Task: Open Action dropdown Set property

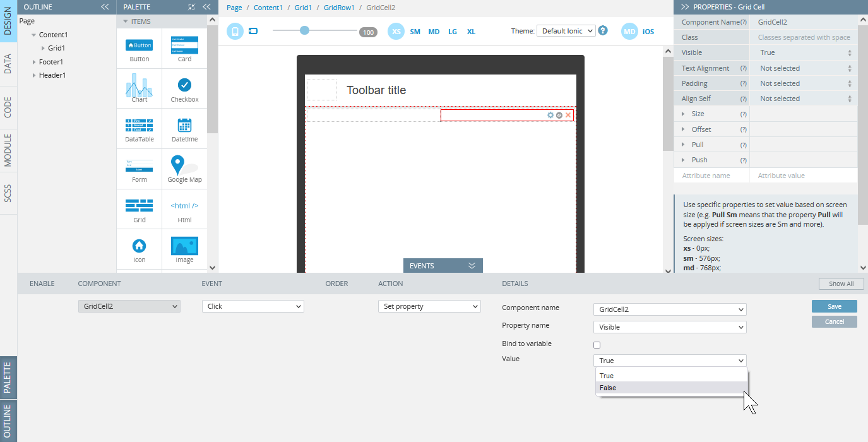Action: point(429,306)
